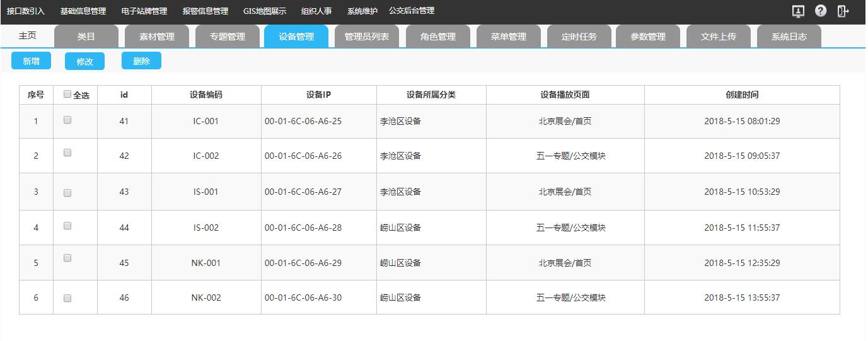Open the 报警信息管理 menu
Screen dimensions: 868x341
point(205,11)
